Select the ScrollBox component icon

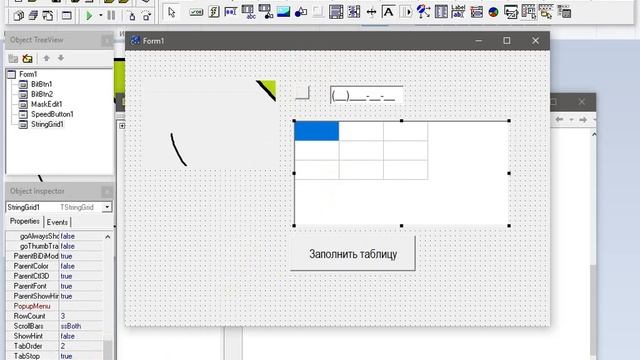pos(336,12)
